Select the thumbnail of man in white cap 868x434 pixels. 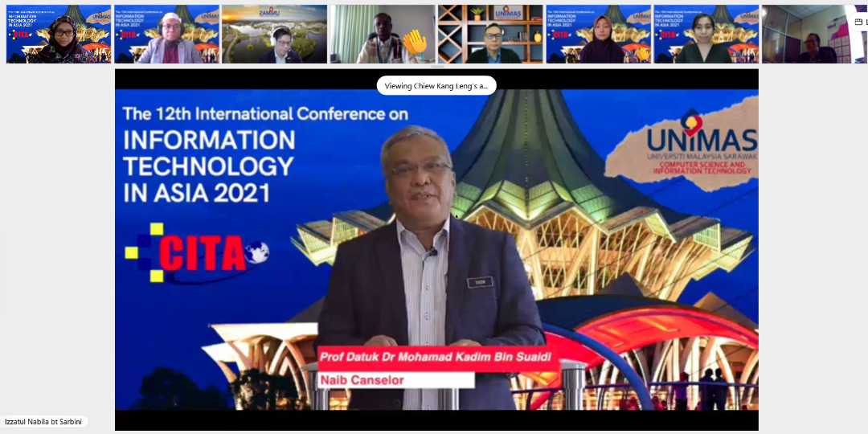166,35
